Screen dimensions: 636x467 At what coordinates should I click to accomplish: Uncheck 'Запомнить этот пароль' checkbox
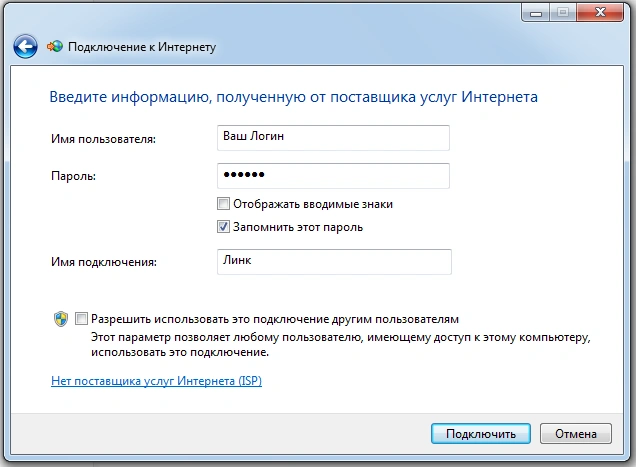click(x=223, y=227)
